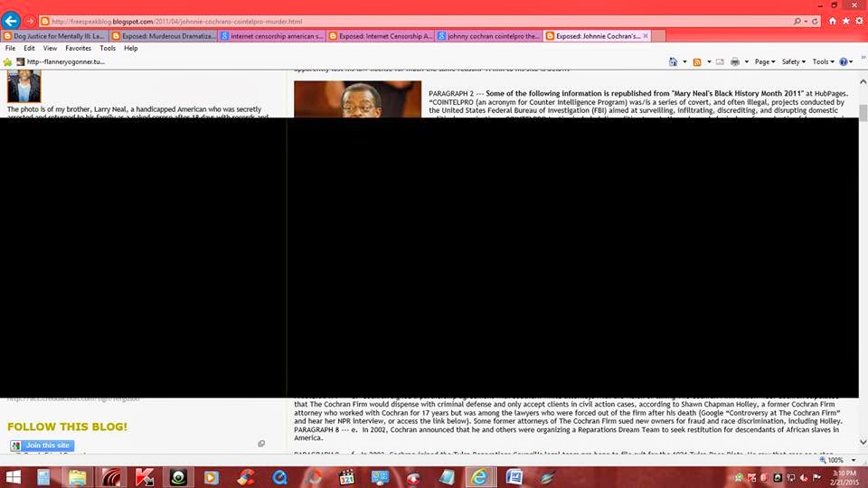Open the Favorites star icon
The width and height of the screenshot is (868, 488).
pyautogui.click(x=846, y=21)
